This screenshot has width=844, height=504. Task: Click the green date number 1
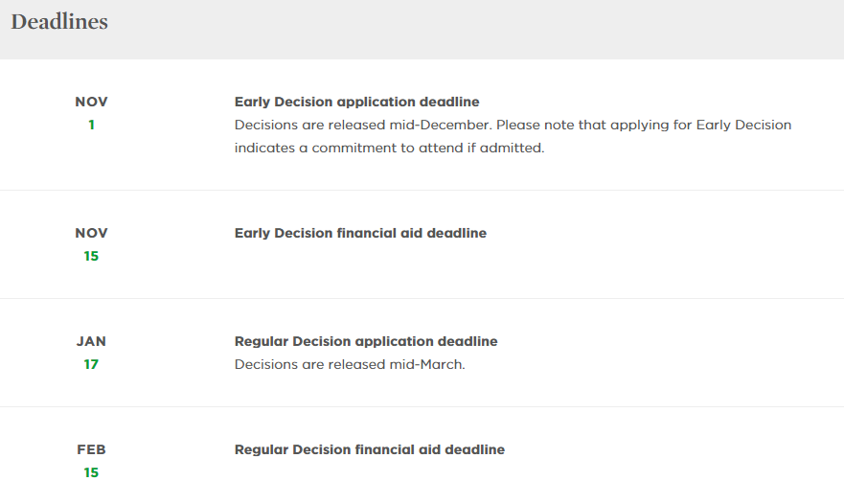(91, 125)
